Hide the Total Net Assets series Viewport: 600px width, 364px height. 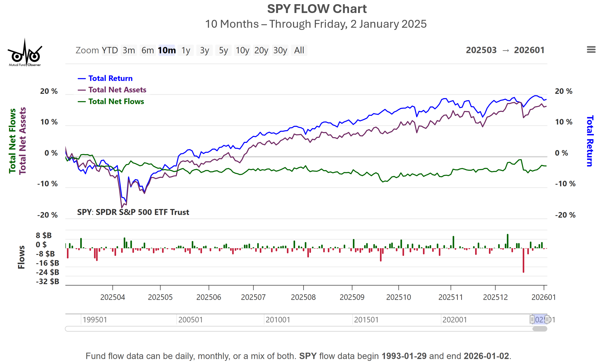coord(117,90)
